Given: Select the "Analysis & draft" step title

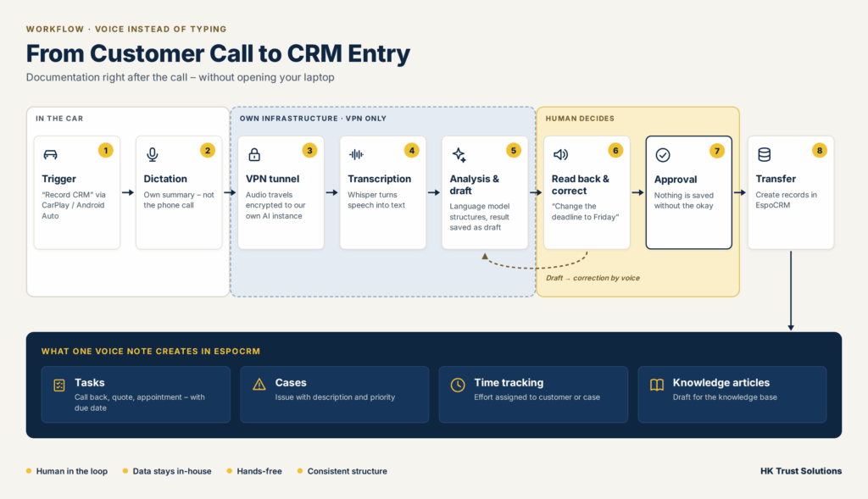Looking at the screenshot, I should coord(474,185).
